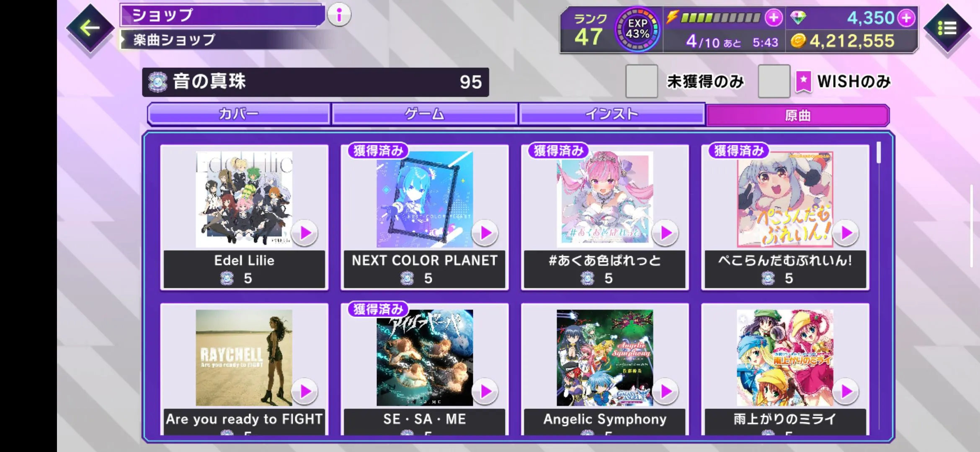The height and width of the screenshot is (452, 980).
Task: Play the NEXT COLOR PLANET preview
Action: (485, 233)
